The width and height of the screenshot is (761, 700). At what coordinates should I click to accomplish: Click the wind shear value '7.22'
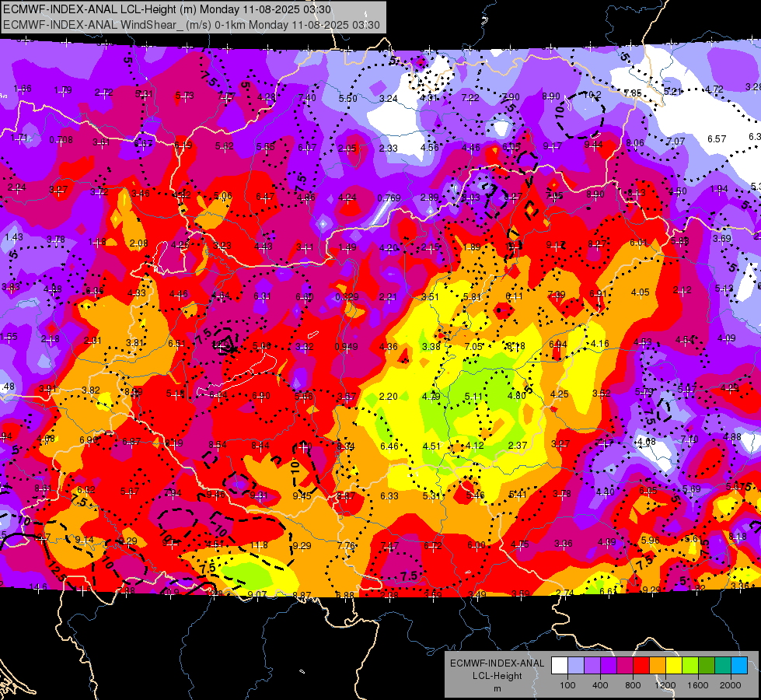pyautogui.click(x=470, y=98)
